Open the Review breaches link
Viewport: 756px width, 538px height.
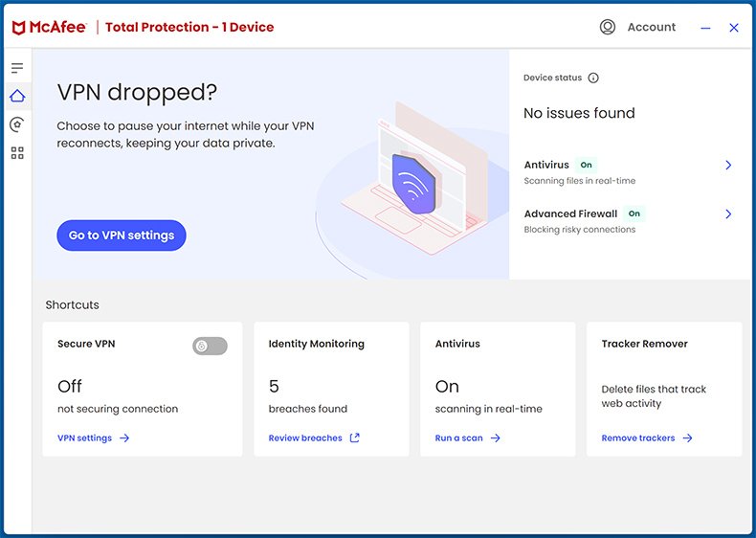(x=305, y=438)
